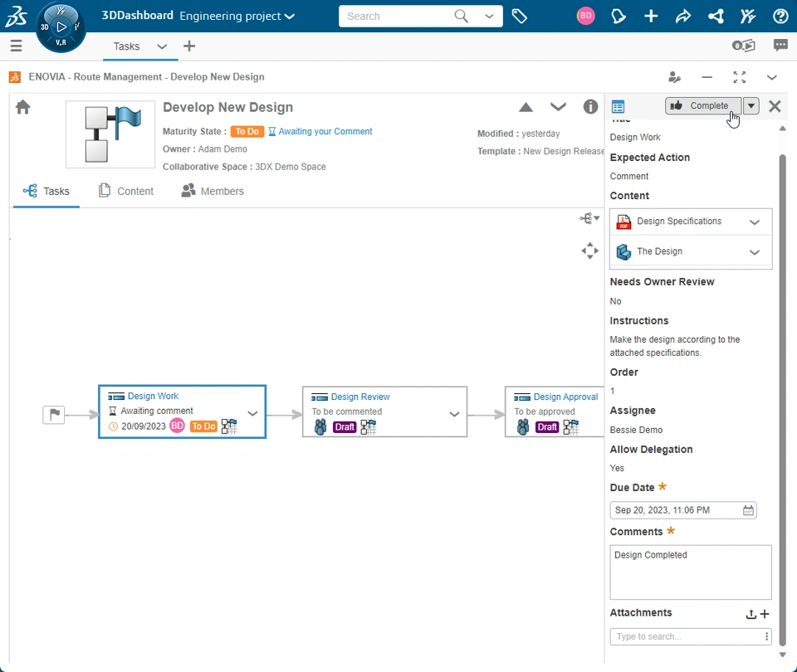Open the route Information icon

pyautogui.click(x=590, y=107)
